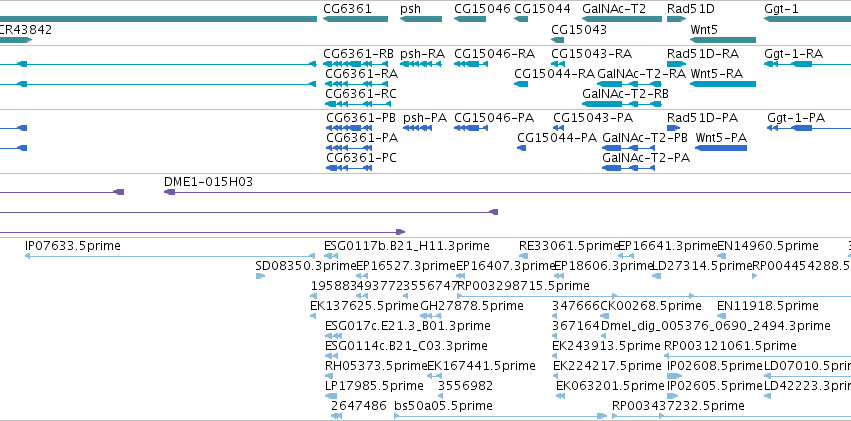Click the LP17985.5prime EST label
This screenshot has width=851, height=421.
pos(374,386)
